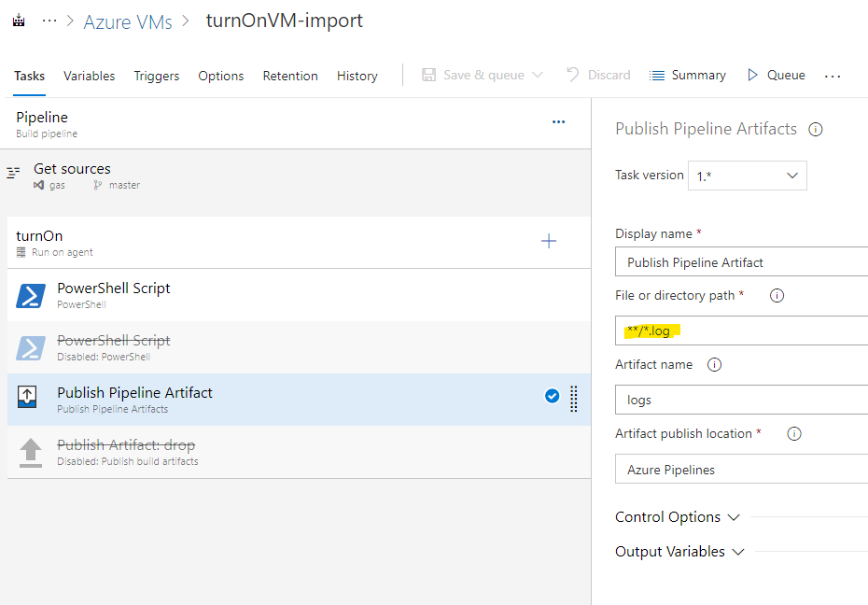Click the Publish Artifact: drop upload icon

pyautogui.click(x=31, y=453)
